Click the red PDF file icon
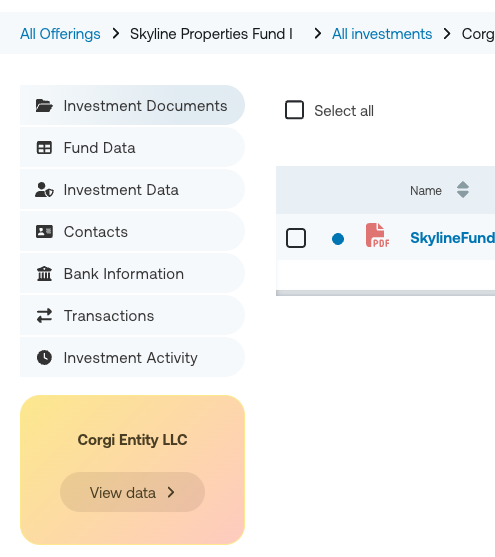 pos(377,235)
